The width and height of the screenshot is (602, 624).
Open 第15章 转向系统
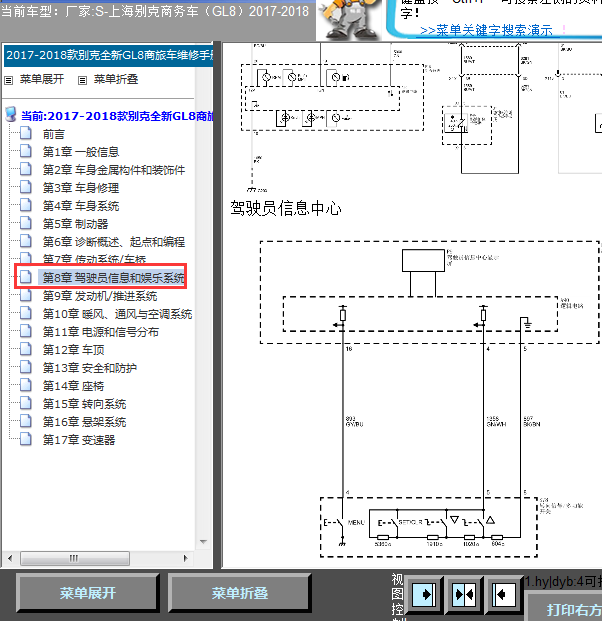point(84,404)
